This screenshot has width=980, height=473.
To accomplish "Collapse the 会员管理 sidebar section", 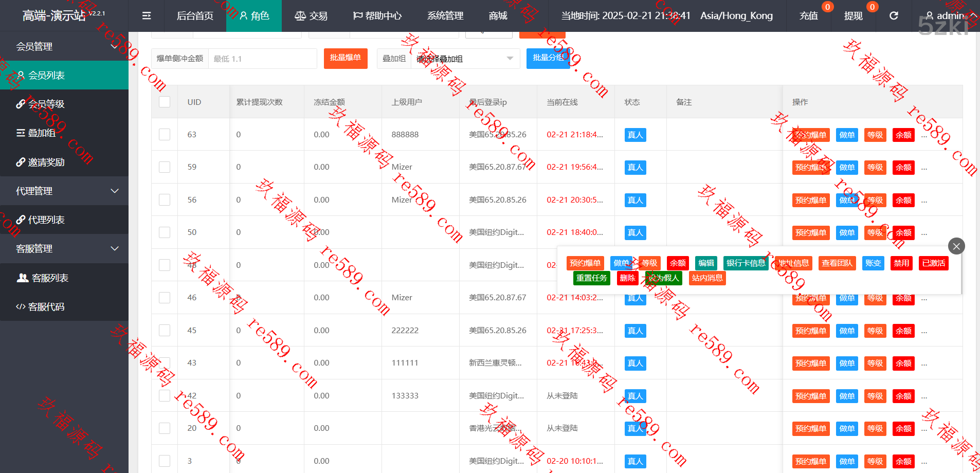I will coord(114,46).
